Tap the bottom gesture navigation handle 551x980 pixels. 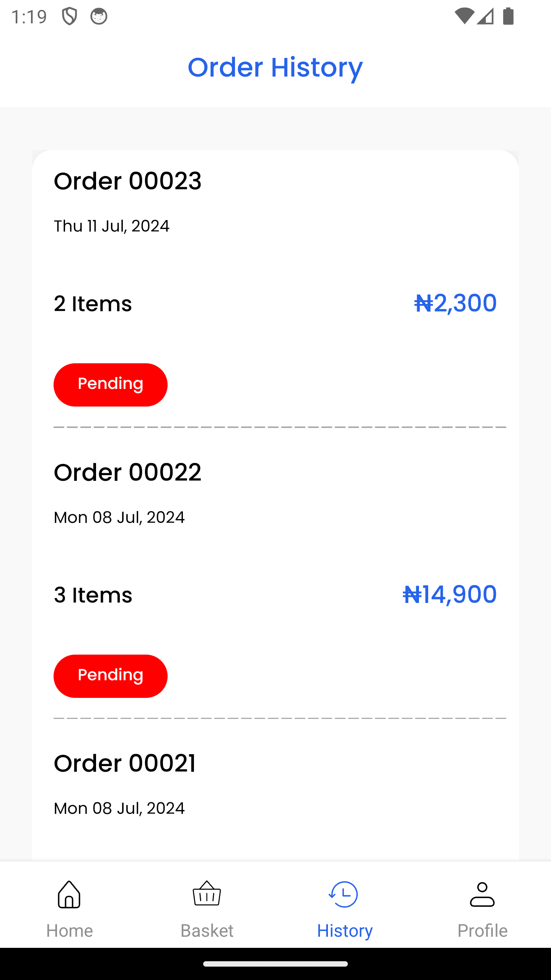pos(275,964)
